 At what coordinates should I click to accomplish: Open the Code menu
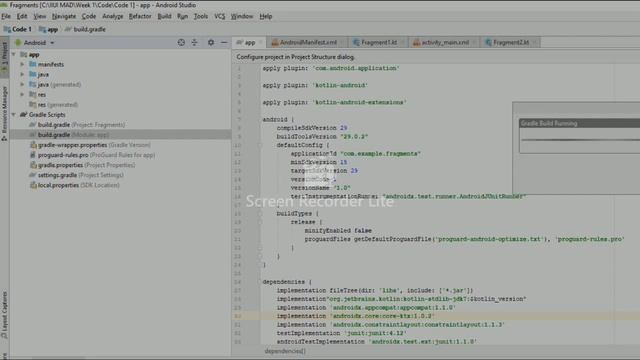pos(89,16)
